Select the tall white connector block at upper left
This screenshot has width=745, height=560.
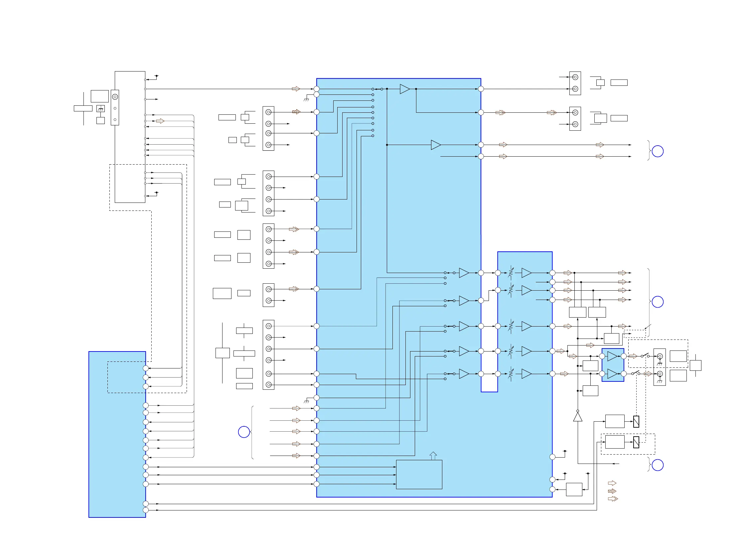130,137
